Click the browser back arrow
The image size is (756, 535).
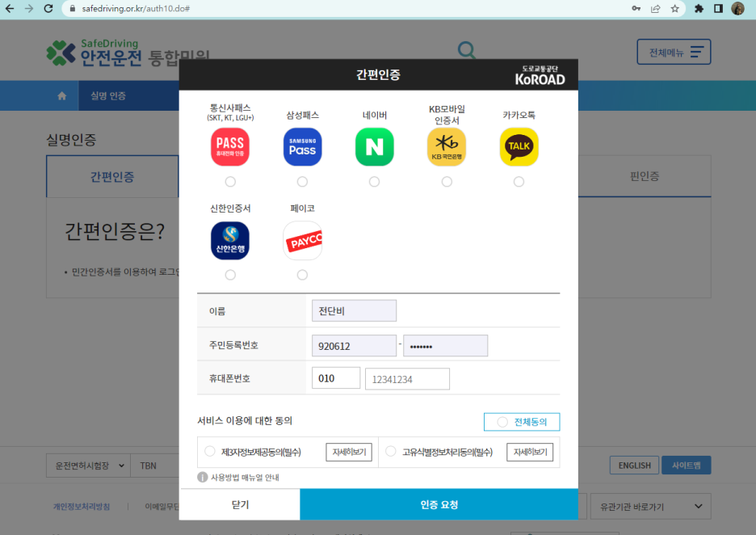pyautogui.click(x=10, y=8)
